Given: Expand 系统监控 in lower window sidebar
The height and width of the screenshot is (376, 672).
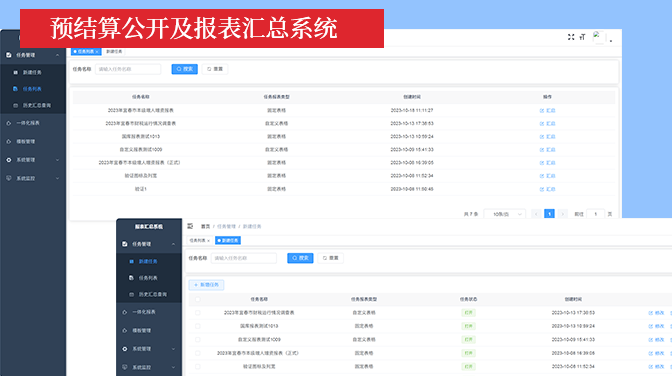Looking at the screenshot, I should coord(149,367).
